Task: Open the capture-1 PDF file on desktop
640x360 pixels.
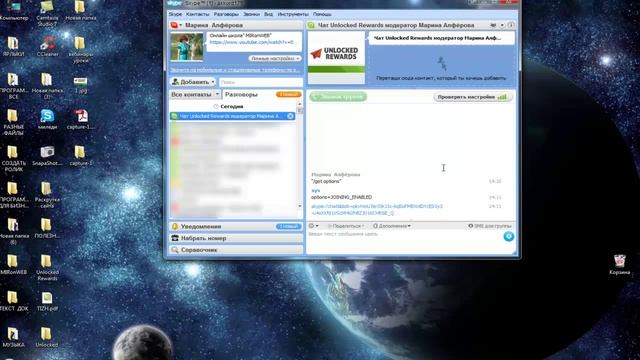Action: click(80, 119)
